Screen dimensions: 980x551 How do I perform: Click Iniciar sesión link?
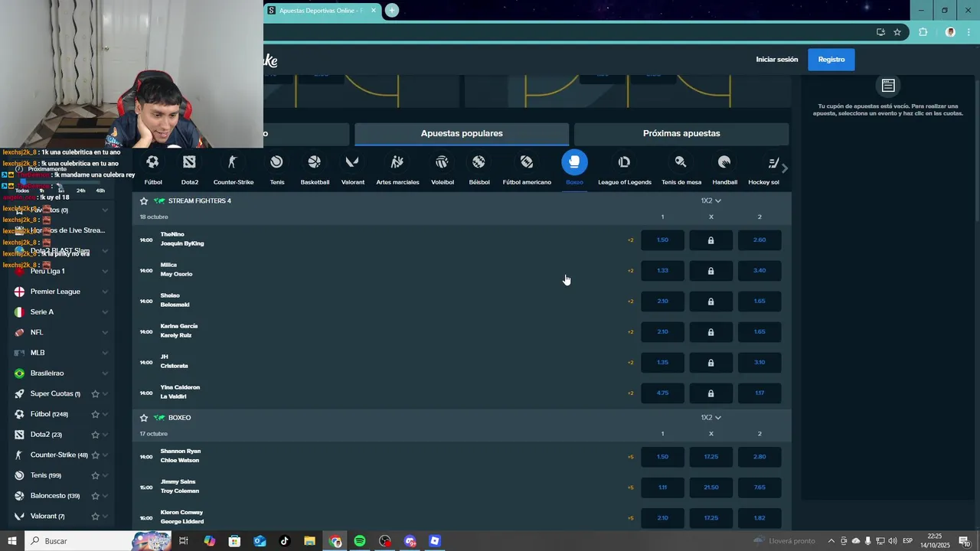(x=776, y=60)
